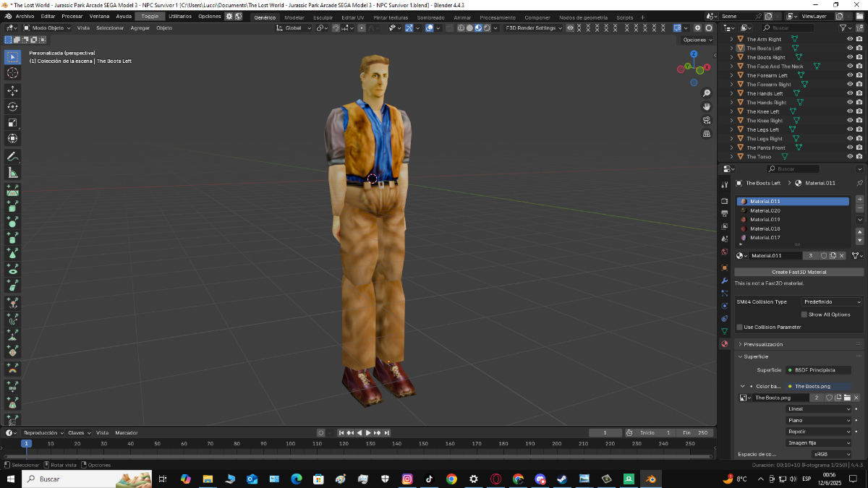
Task: Toggle eye visibility for The Pants Front
Action: pyautogui.click(x=850, y=147)
